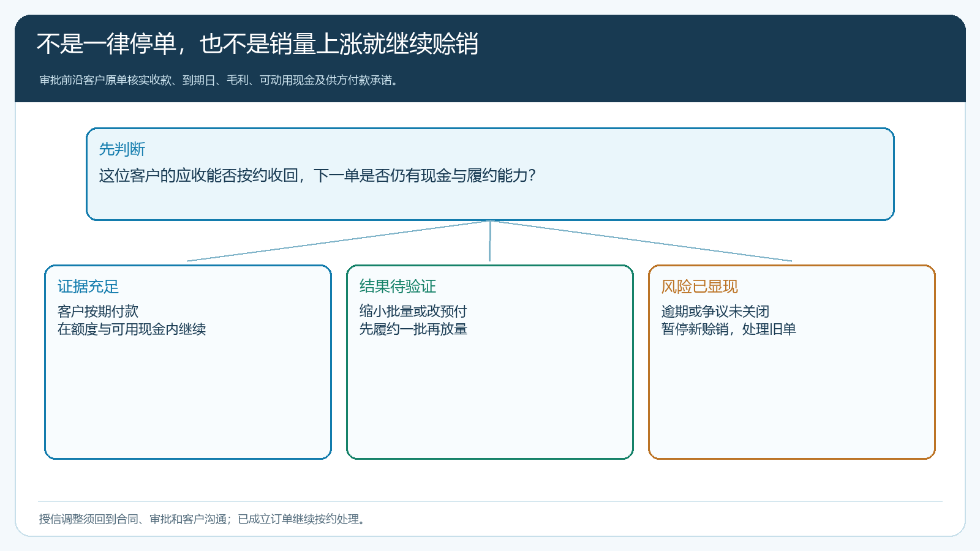This screenshot has width=980, height=551.
Task: Select the line 在额度与可用现金内继续
Action: coord(132,329)
